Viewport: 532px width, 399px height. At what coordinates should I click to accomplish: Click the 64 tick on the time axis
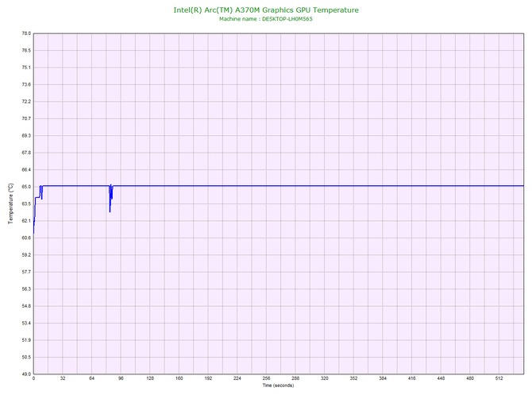pyautogui.click(x=91, y=378)
